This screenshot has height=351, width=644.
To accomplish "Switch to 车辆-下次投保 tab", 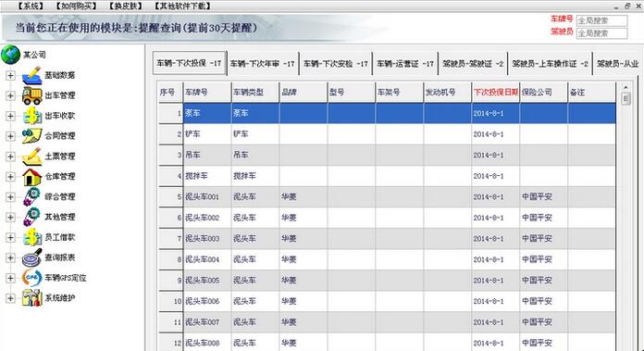I will (190, 63).
